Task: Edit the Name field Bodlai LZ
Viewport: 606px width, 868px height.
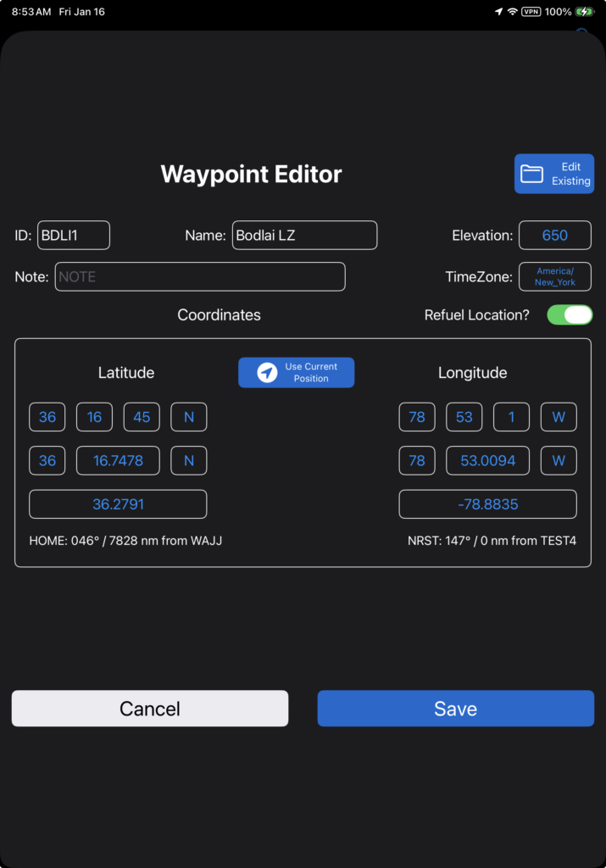Action: coord(304,236)
